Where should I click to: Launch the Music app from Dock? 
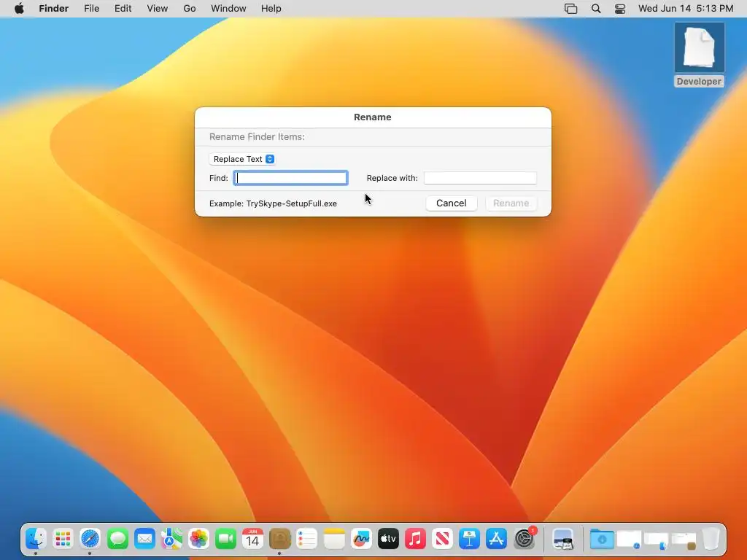click(x=415, y=539)
